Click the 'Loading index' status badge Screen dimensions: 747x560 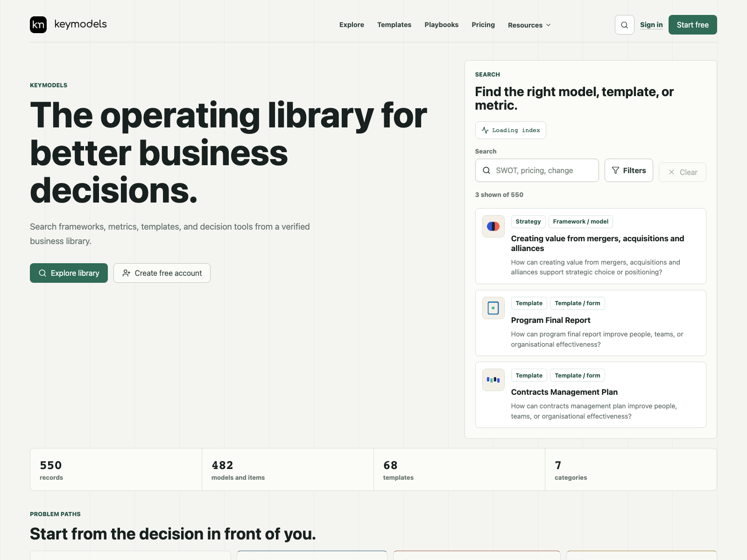pos(510,130)
